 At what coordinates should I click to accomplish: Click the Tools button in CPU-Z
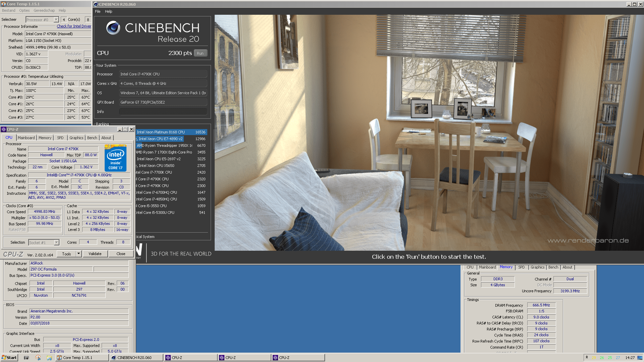pos(66,254)
